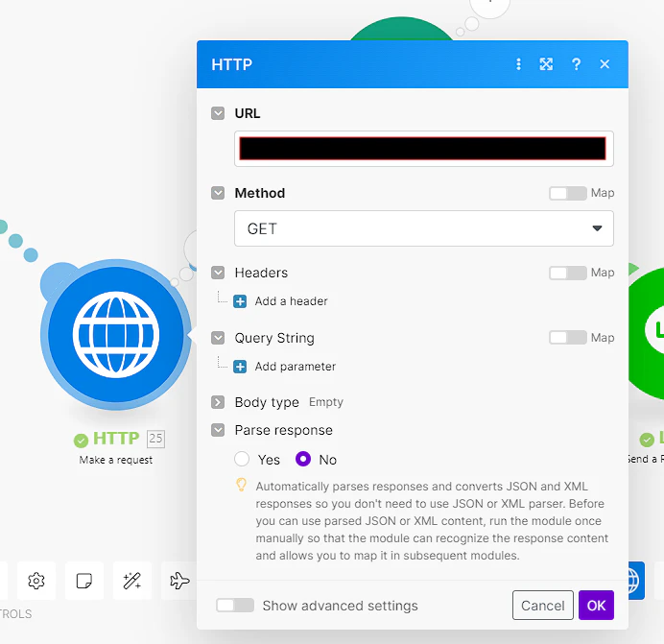Click the airplane explain flow icon
This screenshot has height=644, width=664.
[x=179, y=581]
